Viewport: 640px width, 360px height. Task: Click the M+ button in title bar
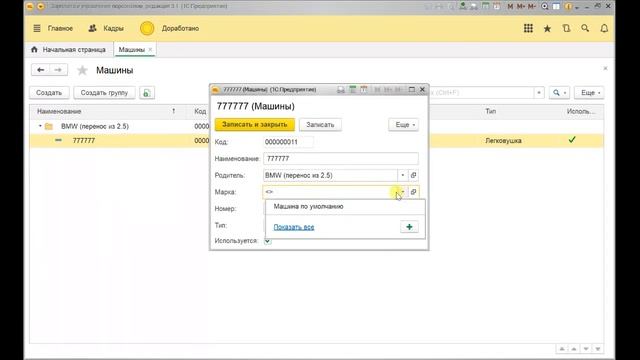pos(521,7)
